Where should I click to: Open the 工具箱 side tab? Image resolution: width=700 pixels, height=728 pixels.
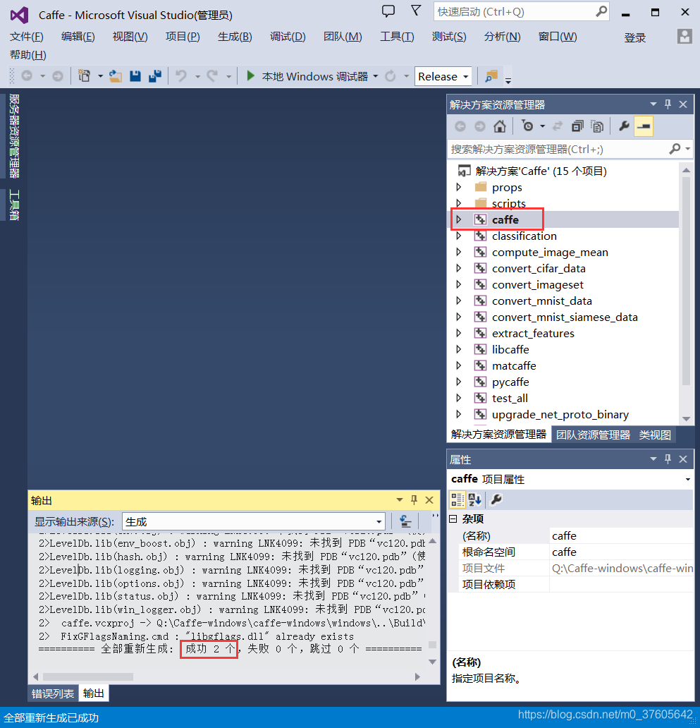coord(14,205)
